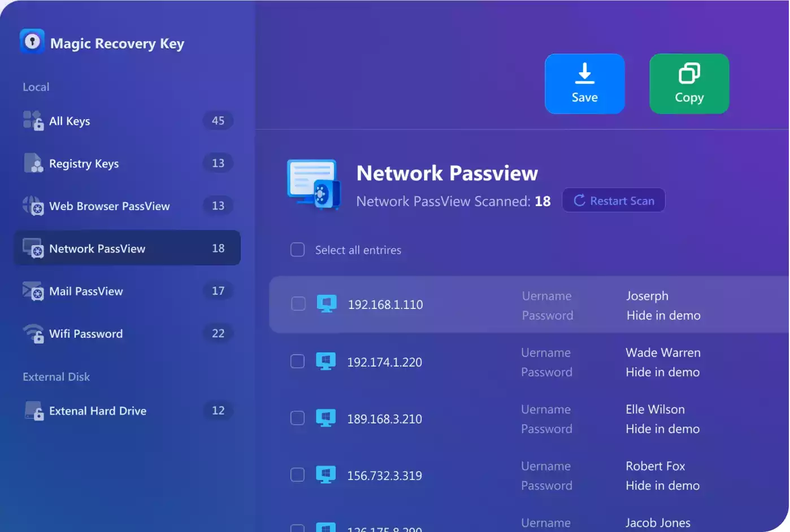The image size is (790, 532).
Task: Enable the checkbox for 156.732.3.319
Action: 297,475
